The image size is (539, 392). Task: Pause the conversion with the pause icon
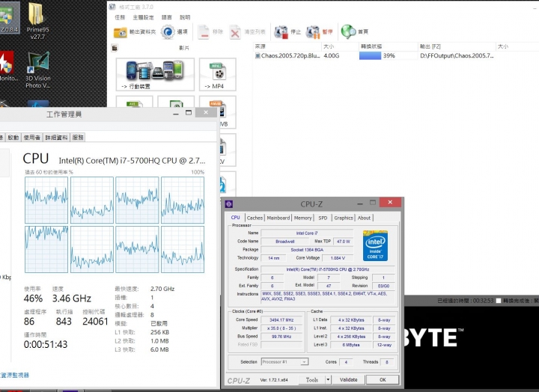click(x=313, y=32)
